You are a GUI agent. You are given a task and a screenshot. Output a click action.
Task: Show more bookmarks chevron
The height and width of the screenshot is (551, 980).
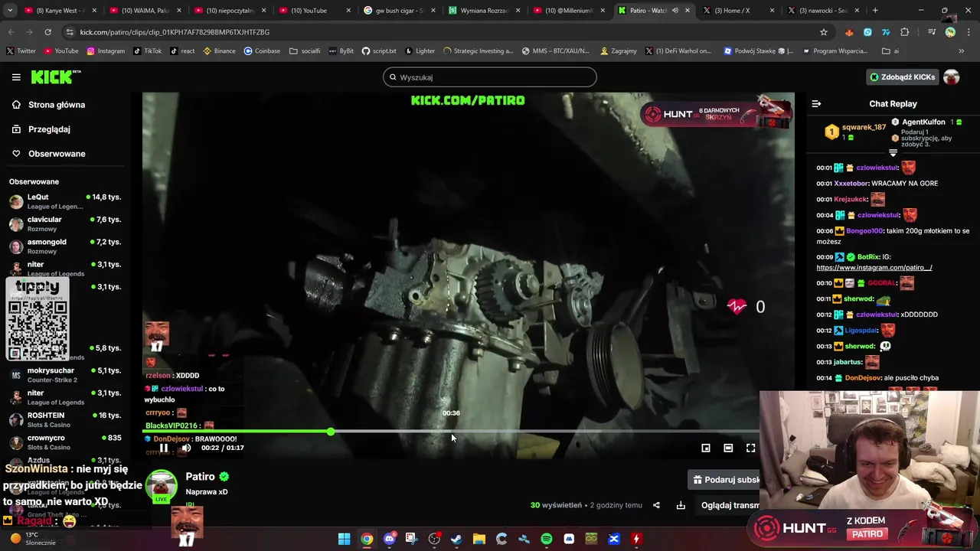tap(961, 51)
